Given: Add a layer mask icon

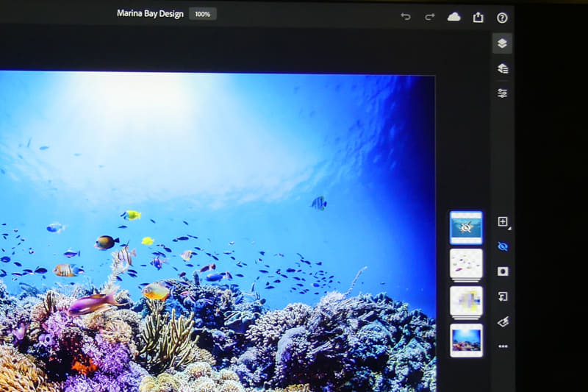Looking at the screenshot, I should click(x=503, y=271).
